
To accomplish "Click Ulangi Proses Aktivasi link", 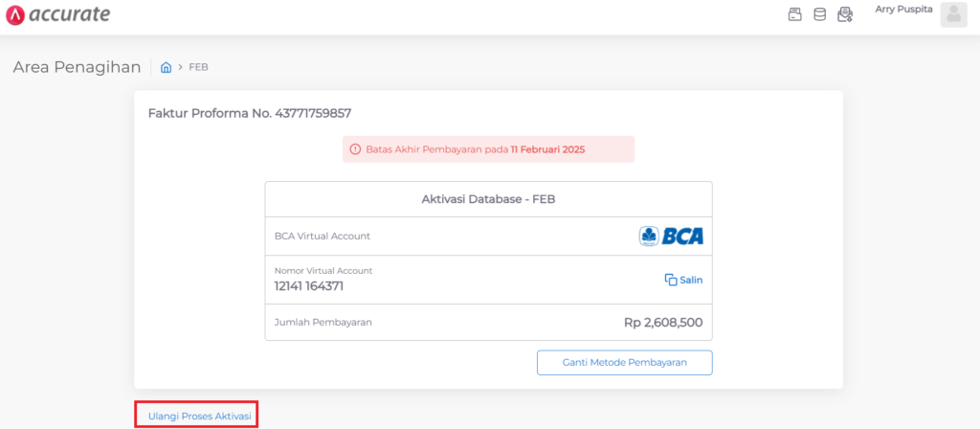I will point(199,416).
